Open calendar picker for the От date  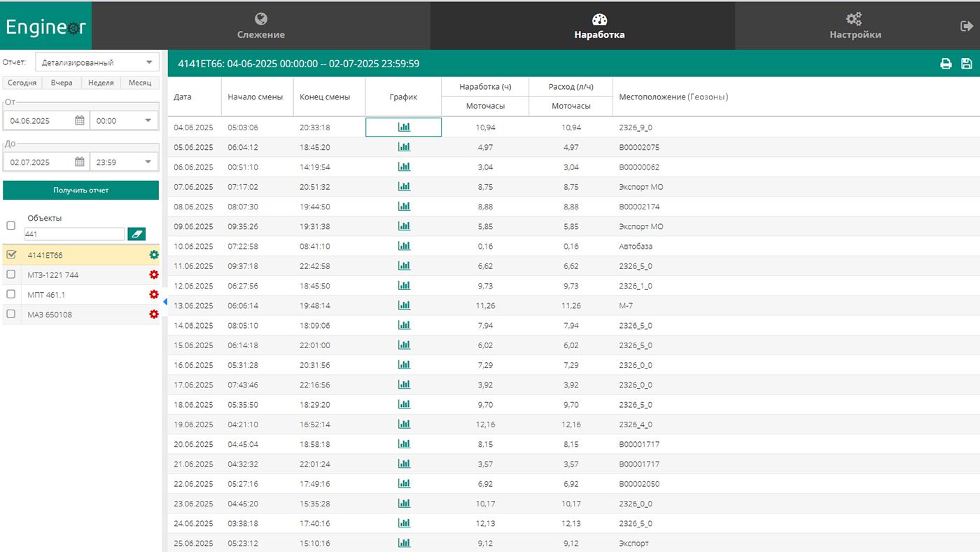coord(80,120)
